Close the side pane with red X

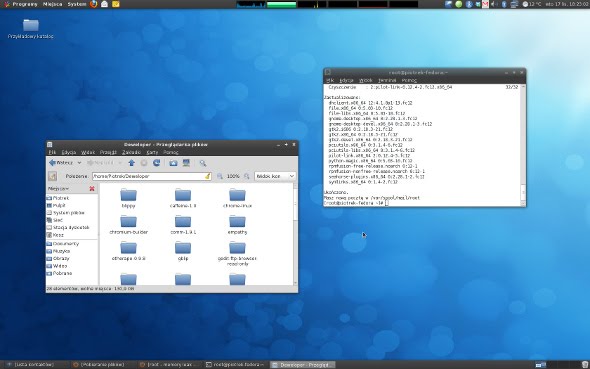coord(92,188)
